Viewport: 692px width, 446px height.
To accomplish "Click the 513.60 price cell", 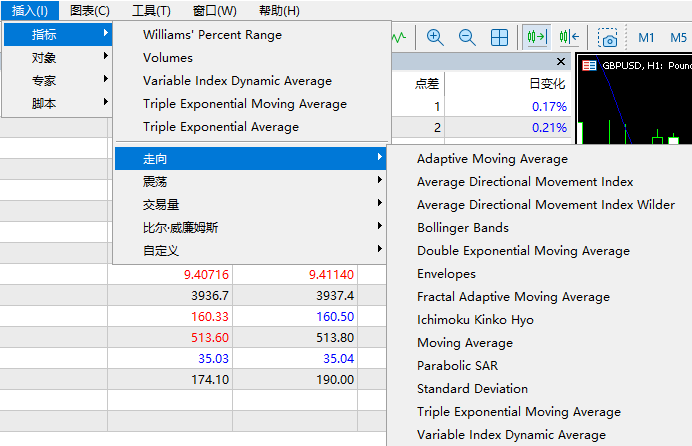I will (x=210, y=337).
